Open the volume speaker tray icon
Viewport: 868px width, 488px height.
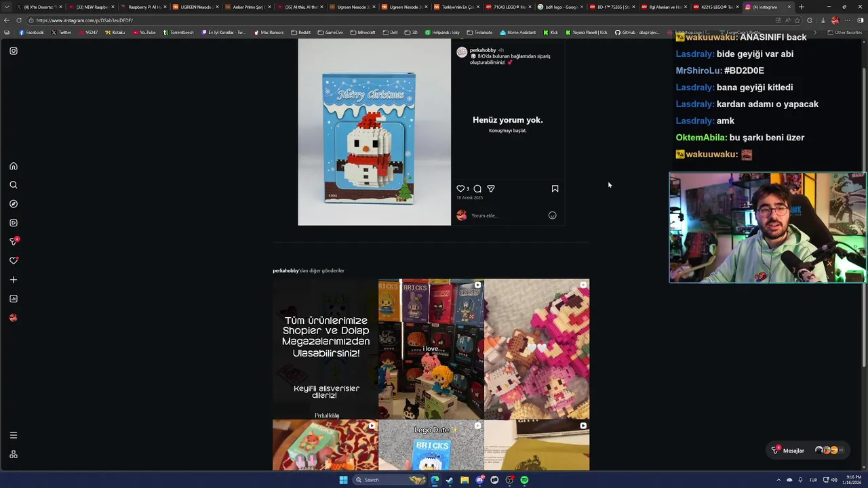pos(833,480)
